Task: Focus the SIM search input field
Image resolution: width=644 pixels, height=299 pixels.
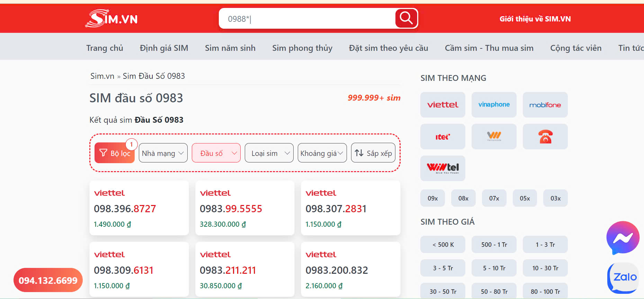Action: point(307,19)
